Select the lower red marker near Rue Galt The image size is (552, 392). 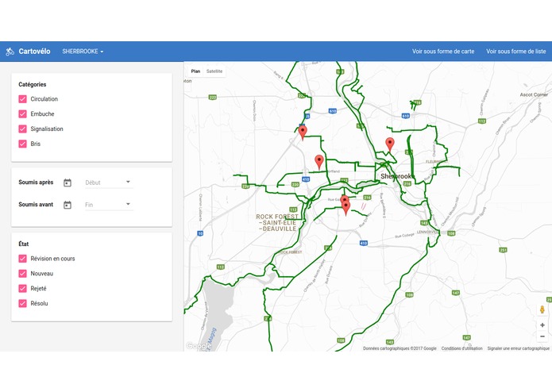[x=346, y=207]
